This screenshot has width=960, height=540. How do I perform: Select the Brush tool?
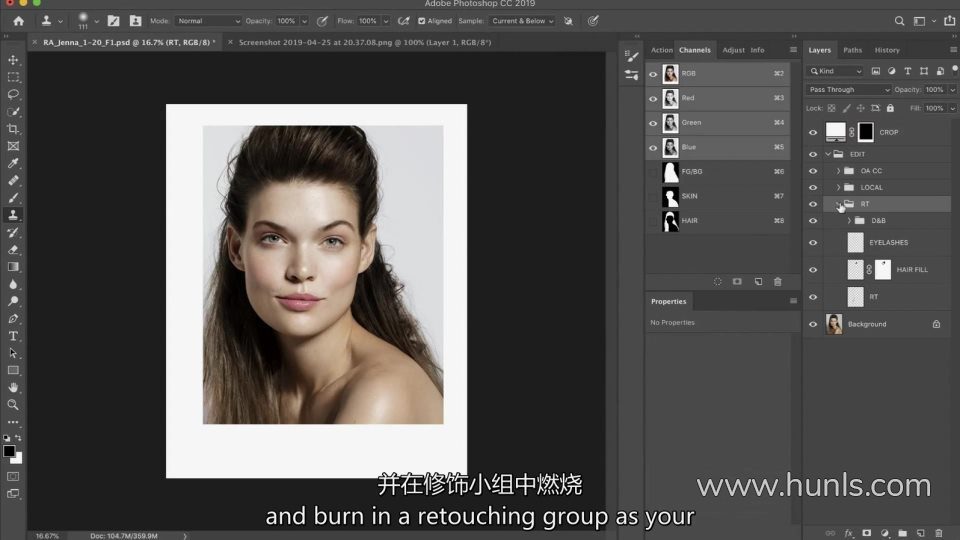(13, 198)
